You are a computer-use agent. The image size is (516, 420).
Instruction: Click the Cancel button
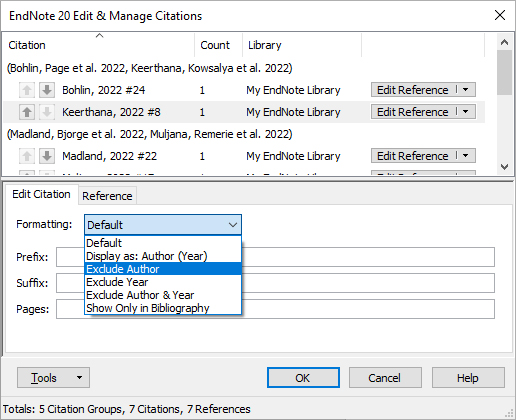[x=385, y=378]
